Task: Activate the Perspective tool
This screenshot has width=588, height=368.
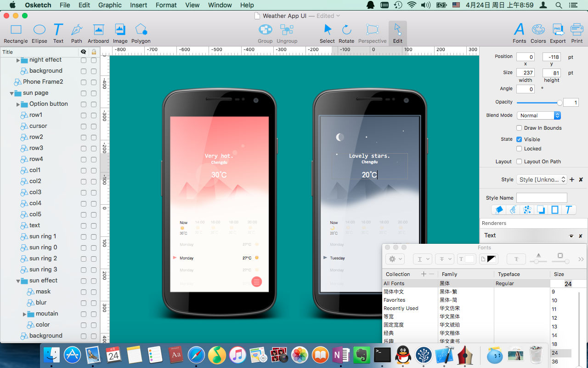Action: [x=372, y=34]
